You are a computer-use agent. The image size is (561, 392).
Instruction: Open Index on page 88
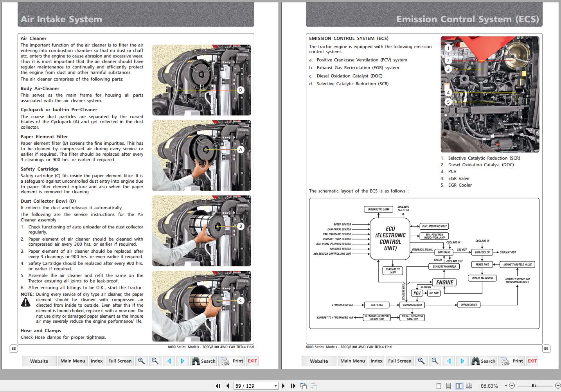97,361
